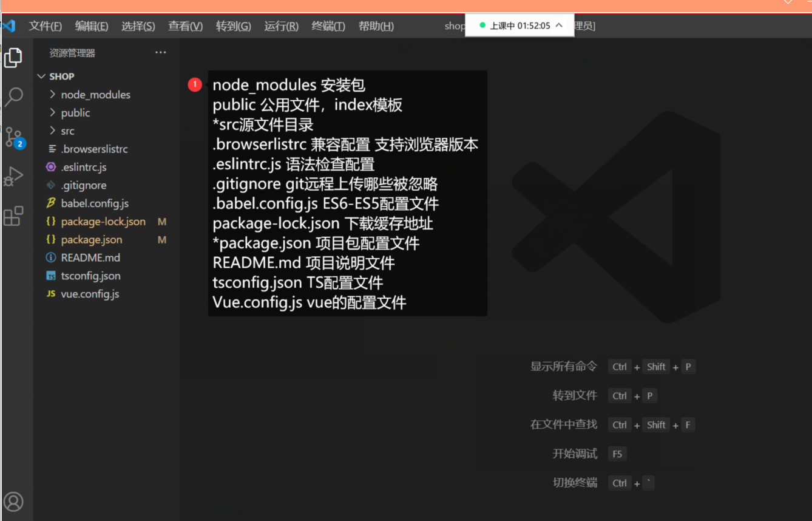812x521 pixels.
Task: Open the Accounts icon at bottom
Action: tap(13, 502)
